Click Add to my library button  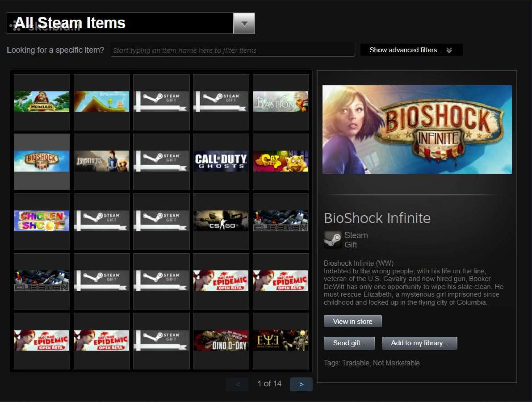tap(420, 343)
